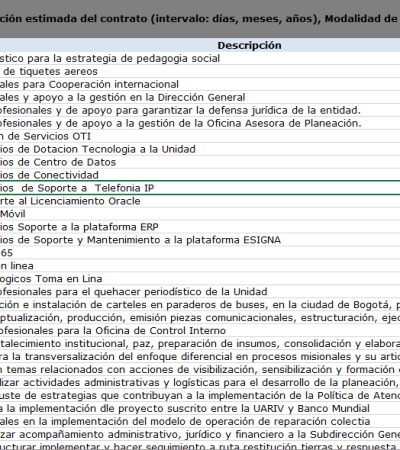Screen dimensions: 400x450
Task: Select the cell about Conectividad
Action: tap(200, 175)
